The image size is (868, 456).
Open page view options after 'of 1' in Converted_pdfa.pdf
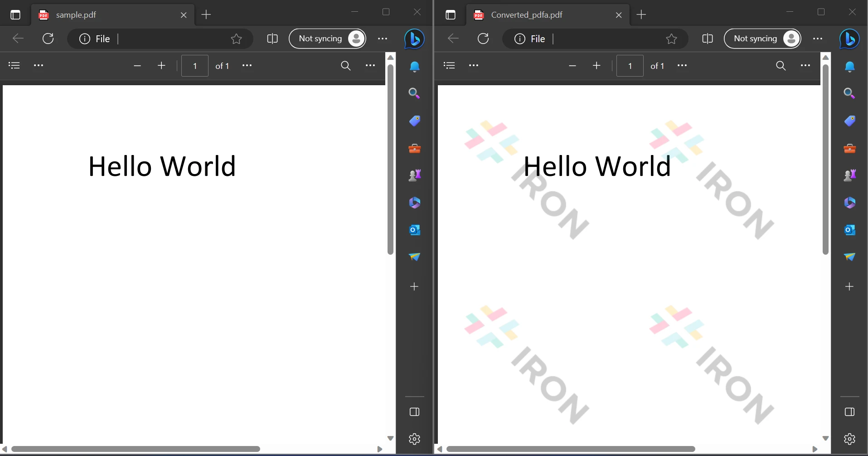point(682,65)
